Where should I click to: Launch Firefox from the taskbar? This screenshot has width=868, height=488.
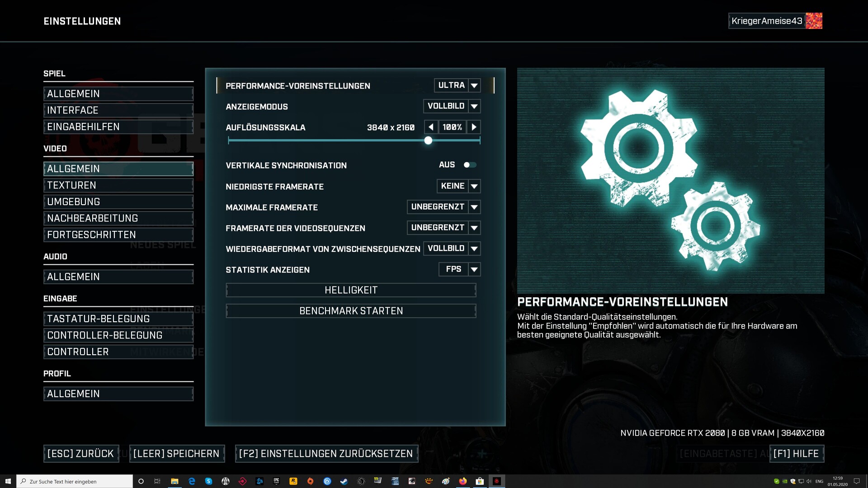click(x=462, y=481)
